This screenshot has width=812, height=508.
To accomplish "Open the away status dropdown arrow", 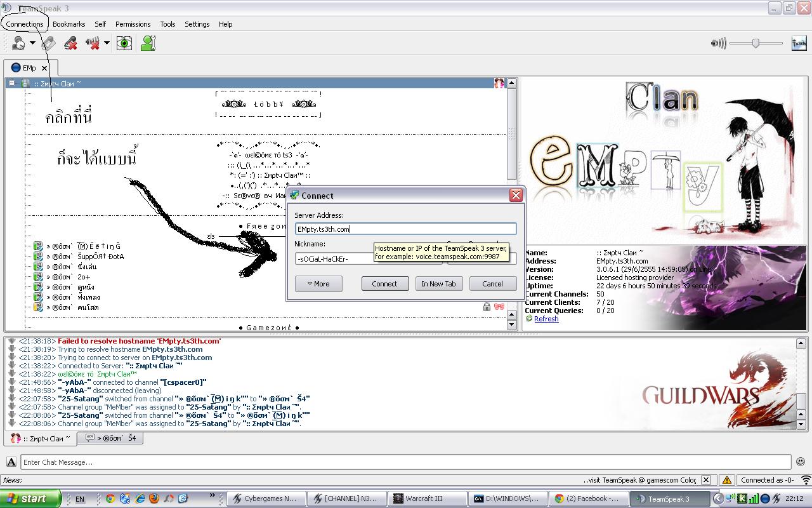I will (x=32, y=43).
